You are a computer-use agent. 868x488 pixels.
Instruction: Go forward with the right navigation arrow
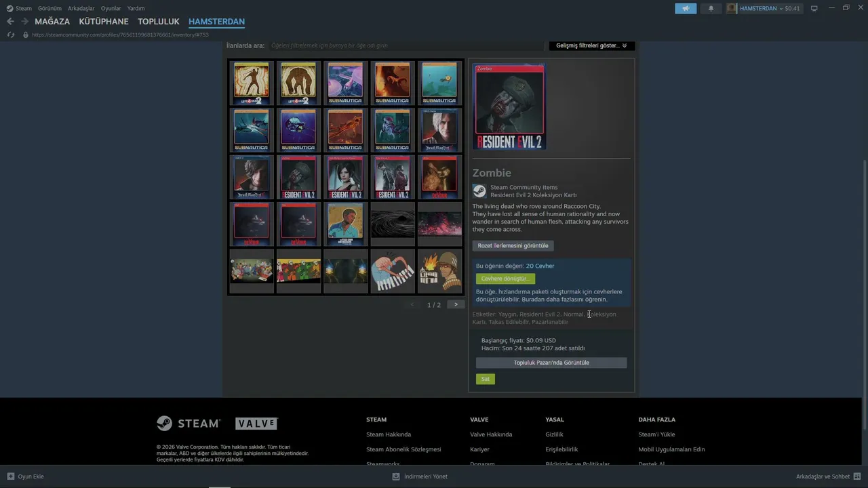24,22
